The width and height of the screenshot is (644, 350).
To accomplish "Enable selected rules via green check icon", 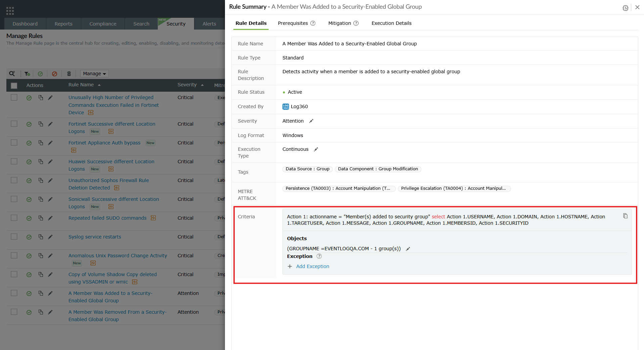I will (x=40, y=74).
